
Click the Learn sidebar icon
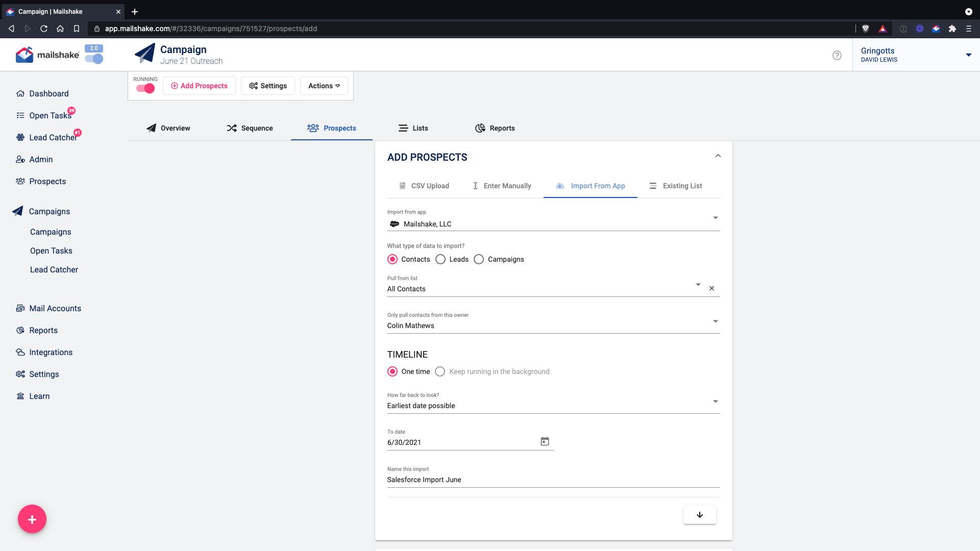[x=20, y=396]
